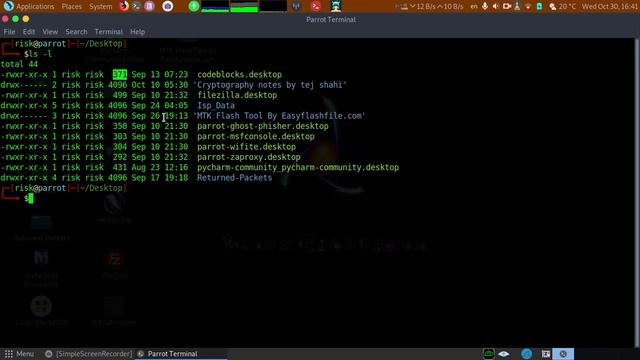Click the Isp_Data directory name
Viewport: 640px width, 360px height.
(x=216, y=105)
